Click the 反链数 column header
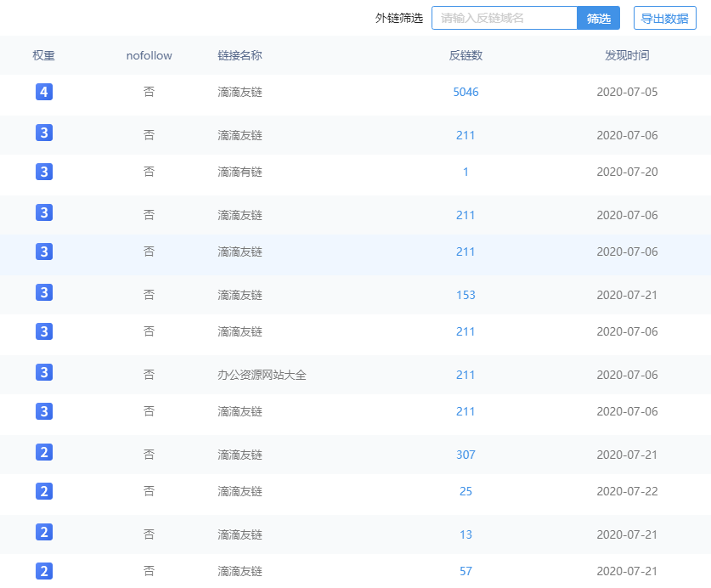Image resolution: width=711 pixels, height=588 pixels. pos(466,55)
